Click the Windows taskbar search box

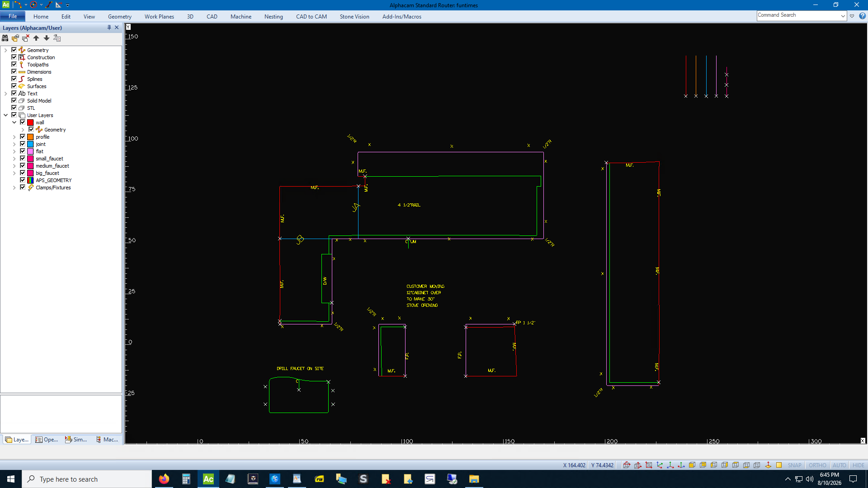pos(87,479)
